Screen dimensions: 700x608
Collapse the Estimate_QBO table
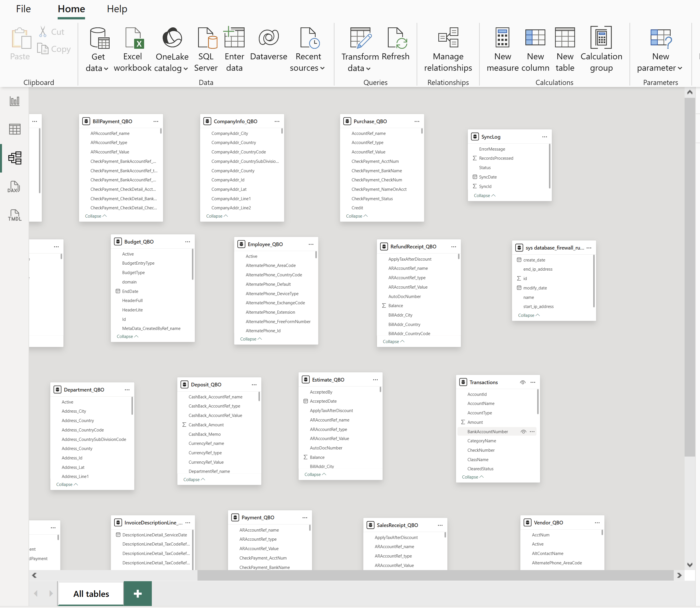315,474
